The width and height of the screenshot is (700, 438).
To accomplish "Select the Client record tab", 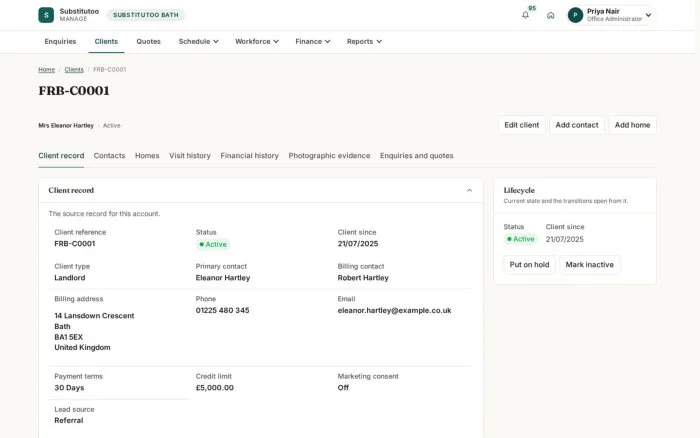I will tap(61, 156).
